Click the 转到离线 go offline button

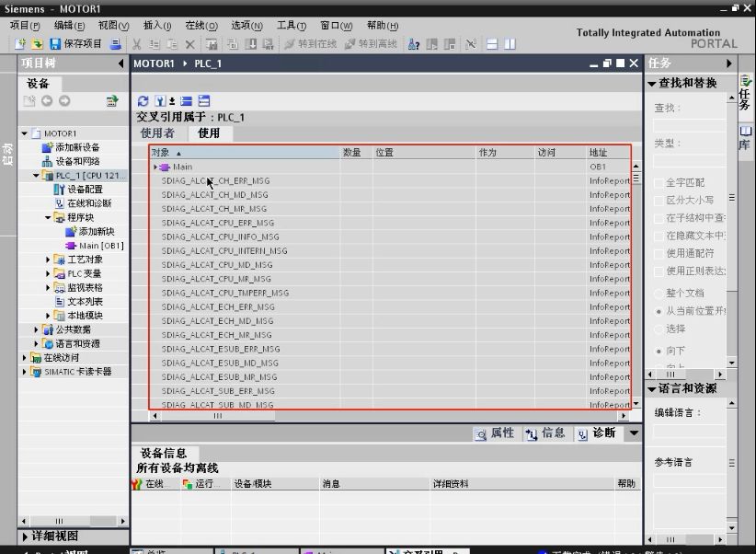372,44
